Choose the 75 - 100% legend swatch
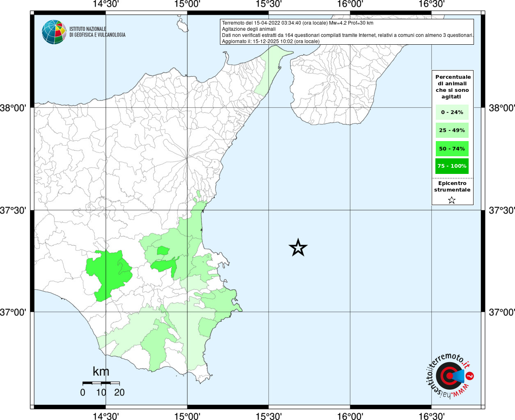 click(x=452, y=166)
